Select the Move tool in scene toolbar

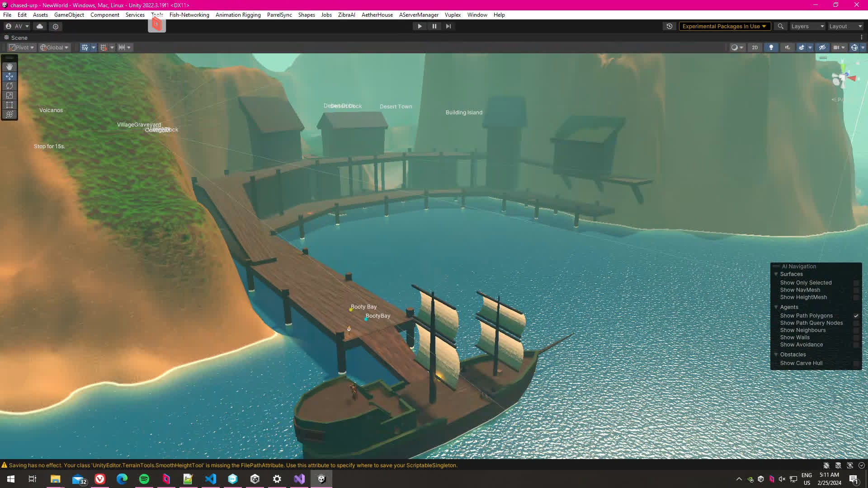click(9, 76)
